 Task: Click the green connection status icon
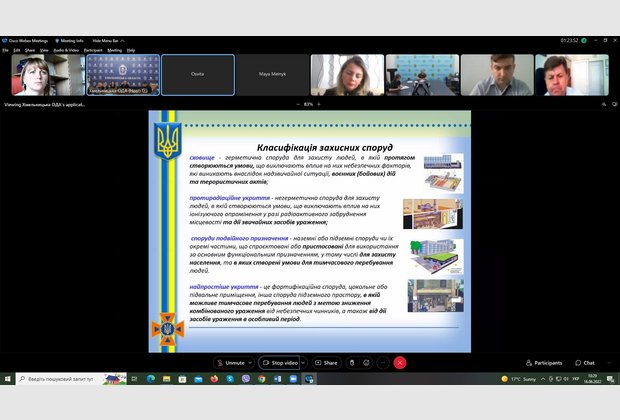click(x=584, y=40)
